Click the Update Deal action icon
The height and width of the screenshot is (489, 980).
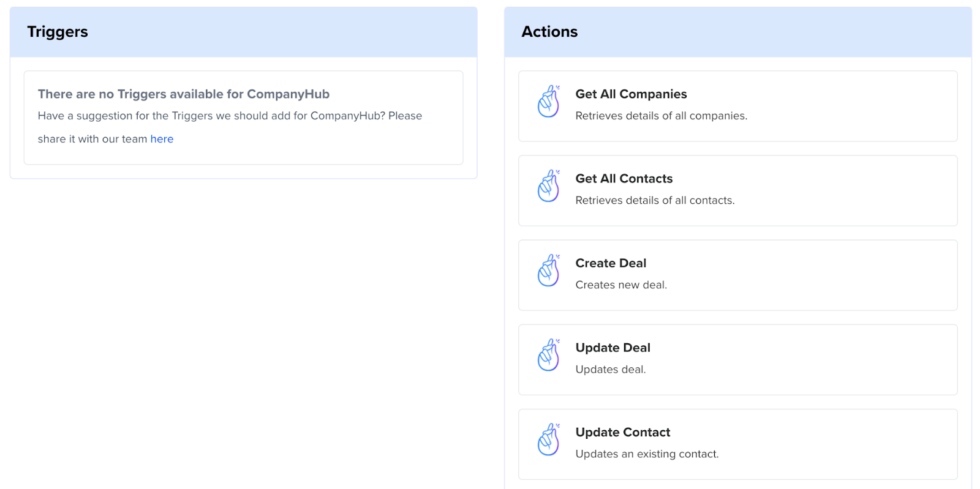click(x=548, y=355)
